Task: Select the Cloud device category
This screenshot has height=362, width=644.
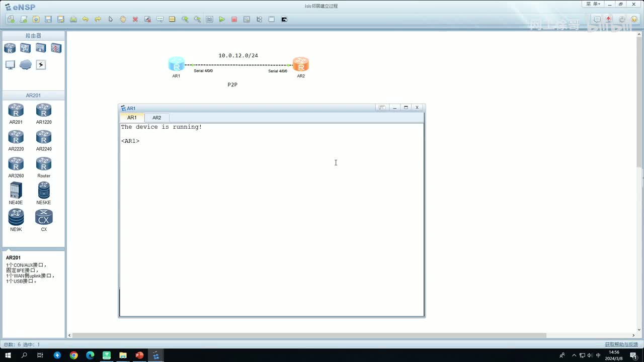Action: tap(26, 65)
